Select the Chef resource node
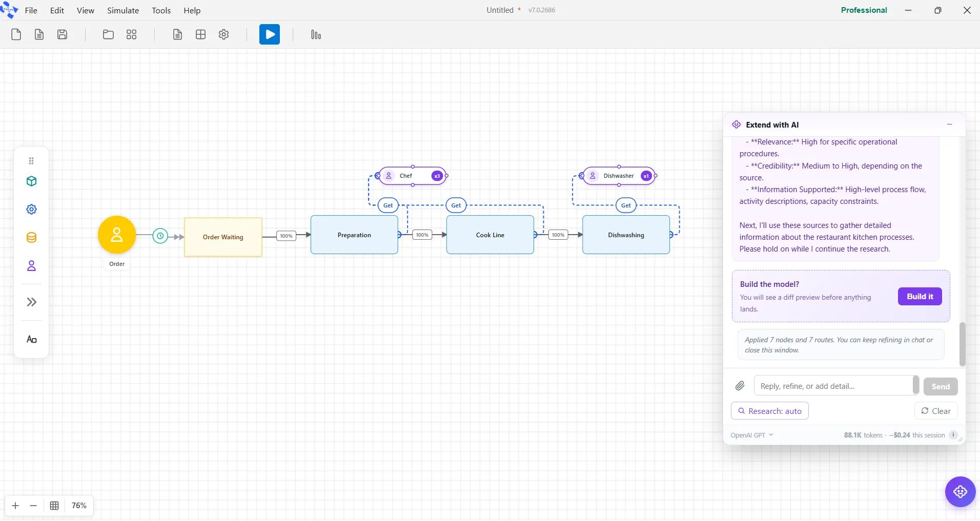 click(x=412, y=176)
